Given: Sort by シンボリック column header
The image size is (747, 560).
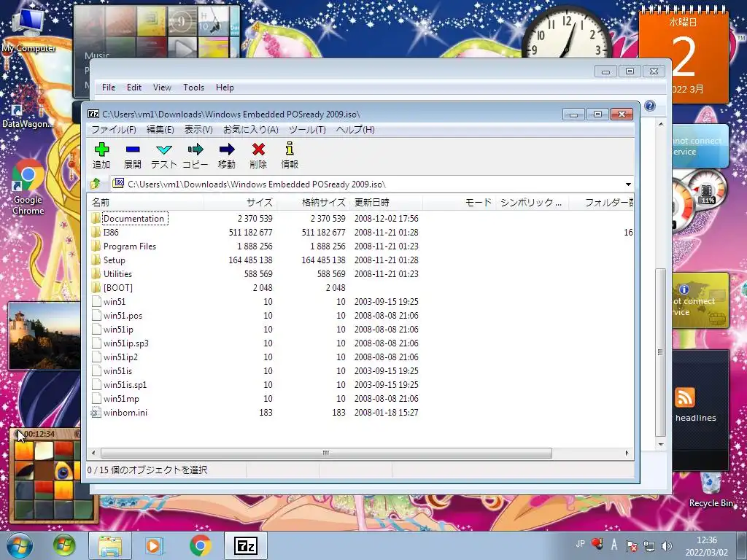Looking at the screenshot, I should (x=532, y=203).
